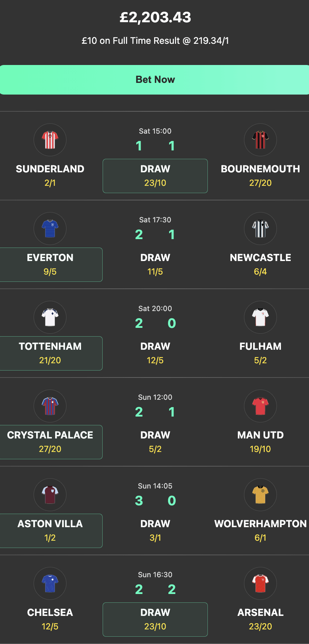Select Draw 12/5 for Tottenham-Fulham
The width and height of the screenshot is (309, 644).
pos(155,353)
